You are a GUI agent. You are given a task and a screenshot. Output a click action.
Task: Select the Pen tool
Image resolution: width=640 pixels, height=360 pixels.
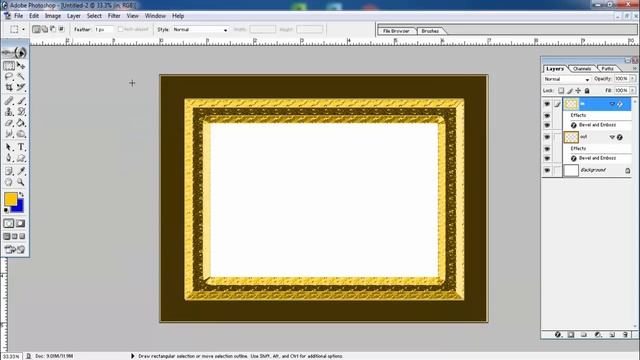click(x=9, y=158)
